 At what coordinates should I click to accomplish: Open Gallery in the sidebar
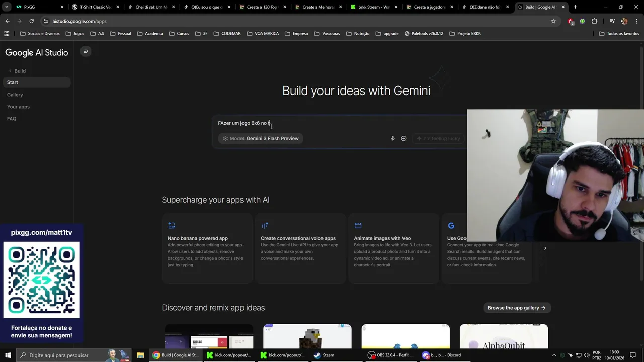click(15, 95)
